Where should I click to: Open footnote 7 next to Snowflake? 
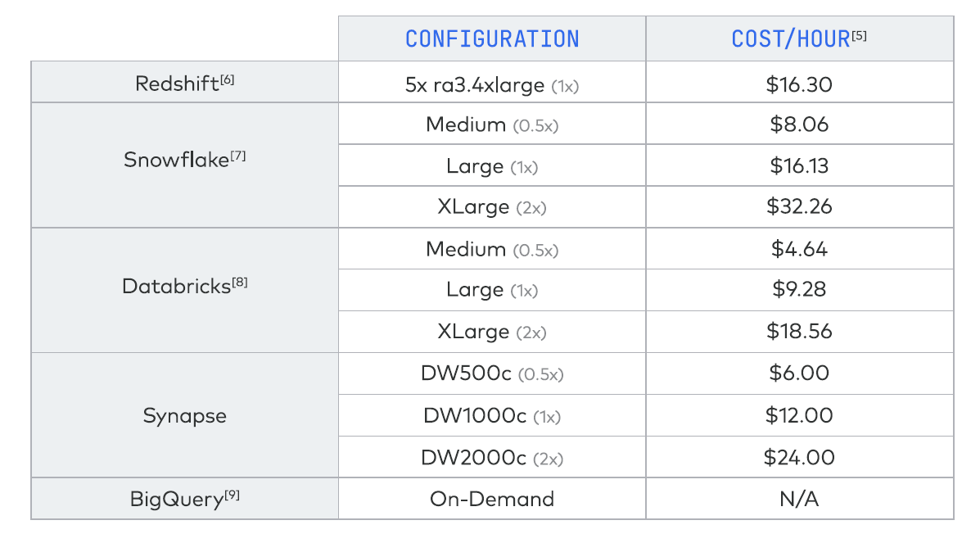(x=238, y=155)
